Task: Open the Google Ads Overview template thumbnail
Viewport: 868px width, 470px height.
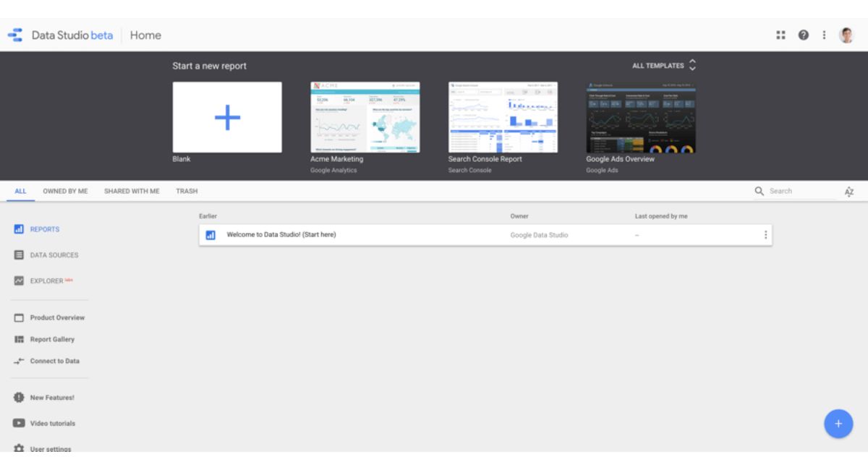Action: (641, 117)
